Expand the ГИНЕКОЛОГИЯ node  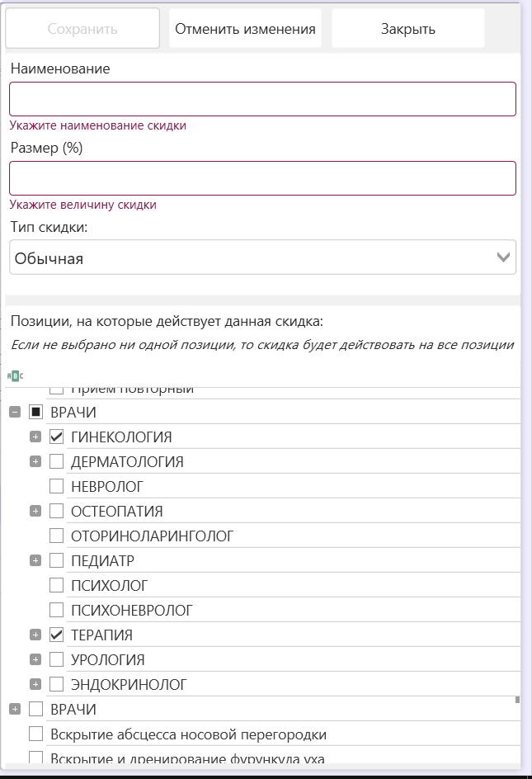[35, 437]
